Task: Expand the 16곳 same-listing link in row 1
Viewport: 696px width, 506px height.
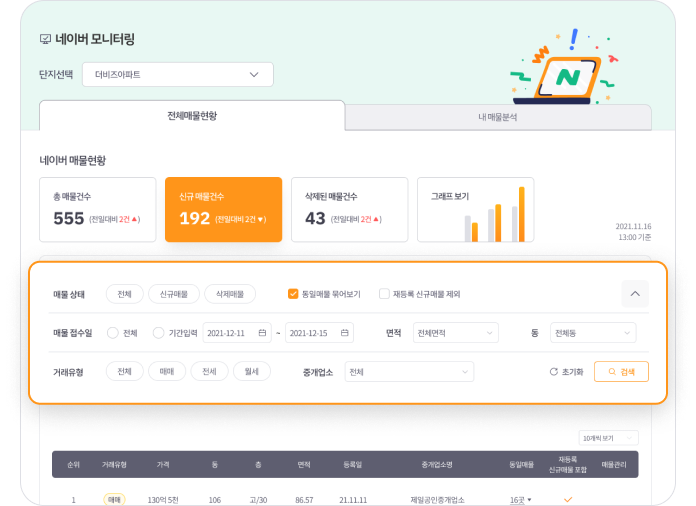Action: click(x=520, y=500)
